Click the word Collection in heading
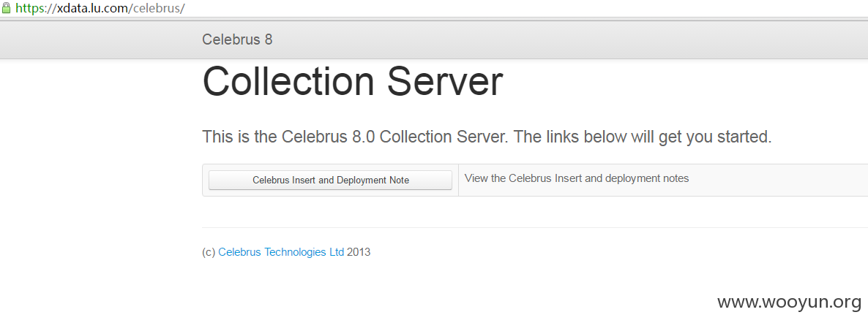 [290, 81]
